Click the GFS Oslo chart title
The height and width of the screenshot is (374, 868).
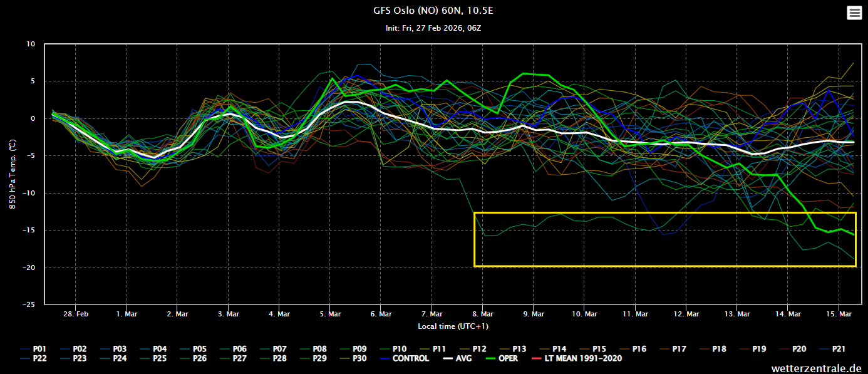tap(433, 11)
